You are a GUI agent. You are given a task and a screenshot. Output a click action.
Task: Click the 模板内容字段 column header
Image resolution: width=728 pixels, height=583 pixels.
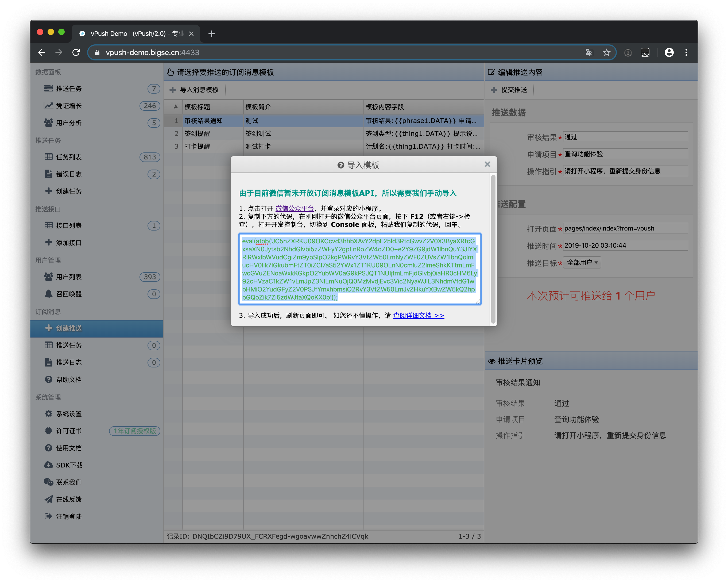point(423,107)
